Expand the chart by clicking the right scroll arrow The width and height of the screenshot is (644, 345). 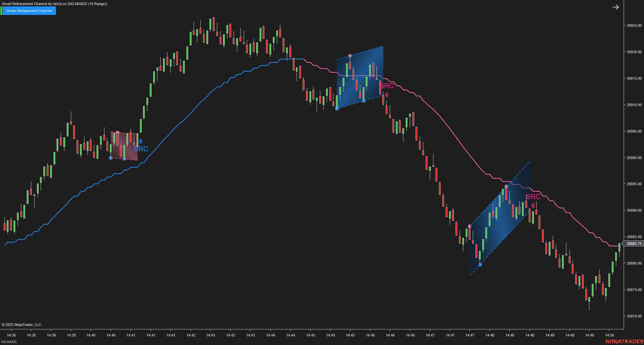click(x=616, y=7)
